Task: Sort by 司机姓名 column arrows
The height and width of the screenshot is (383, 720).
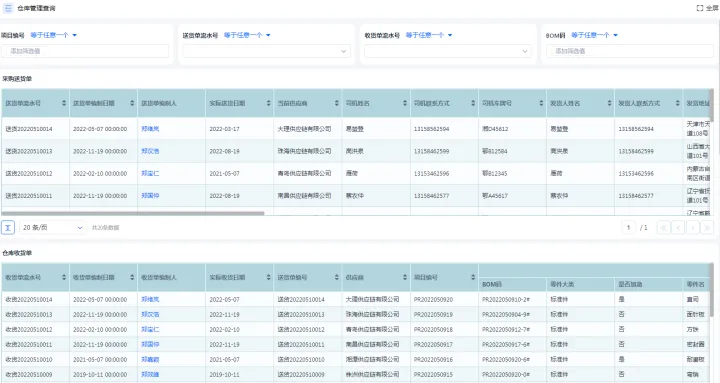Action: coord(405,103)
